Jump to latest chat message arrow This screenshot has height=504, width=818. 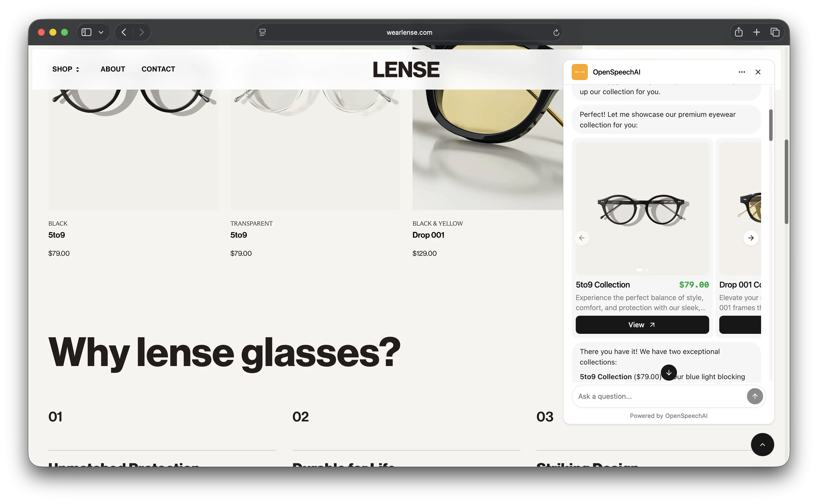pos(669,373)
